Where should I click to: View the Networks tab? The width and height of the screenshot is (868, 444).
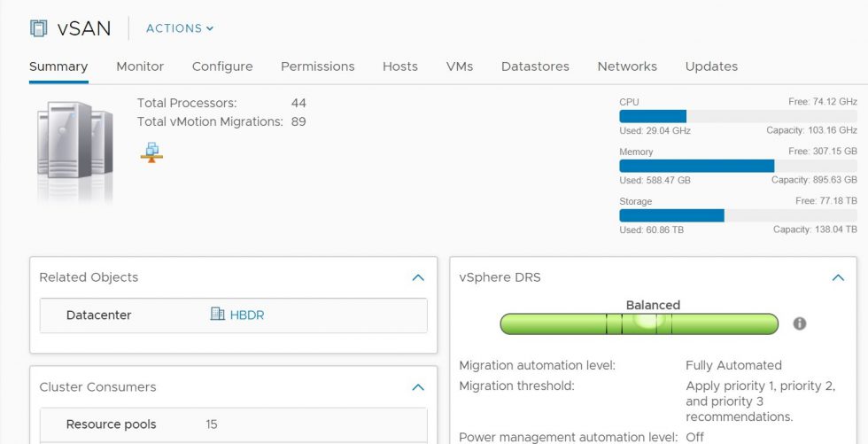pyautogui.click(x=627, y=66)
